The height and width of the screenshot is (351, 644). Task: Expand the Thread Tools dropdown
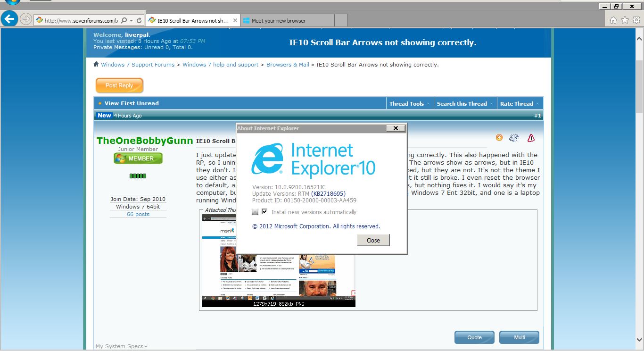[x=409, y=103]
